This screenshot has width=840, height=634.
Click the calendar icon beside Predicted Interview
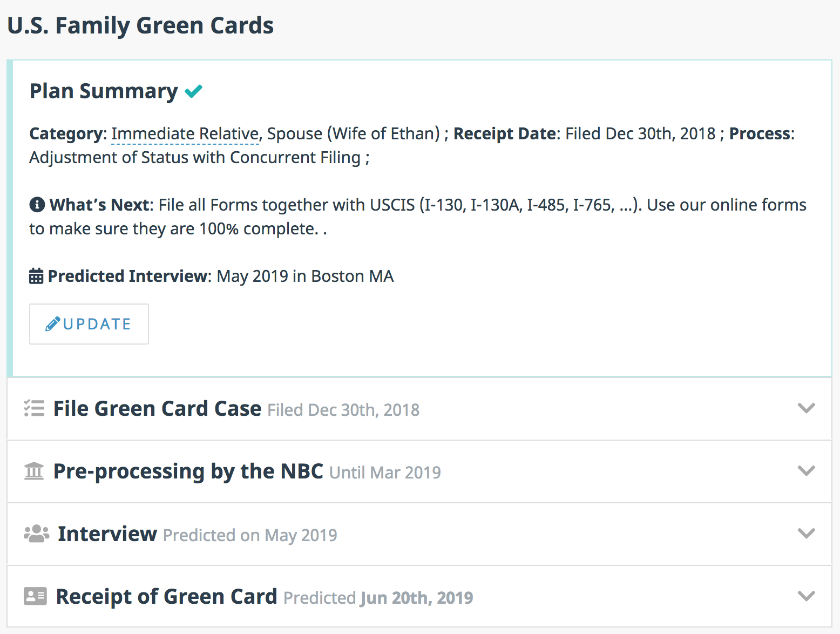[36, 276]
